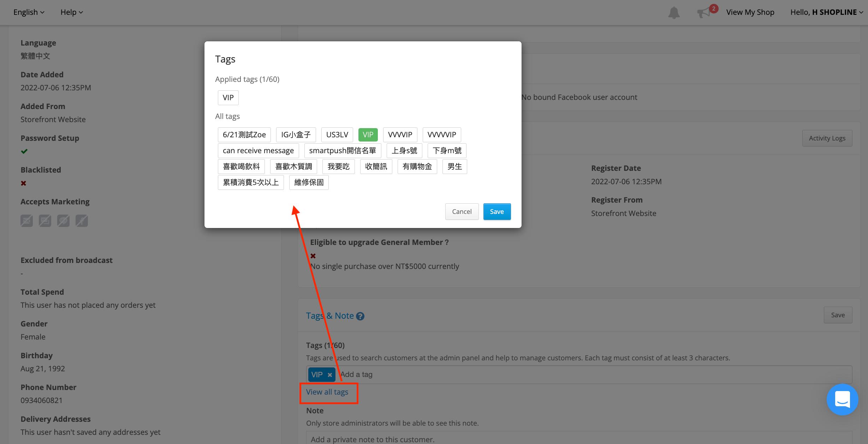This screenshot has width=868, height=444.
Task: Expand the Hello, H SHOPLINE account menu
Action: click(827, 12)
